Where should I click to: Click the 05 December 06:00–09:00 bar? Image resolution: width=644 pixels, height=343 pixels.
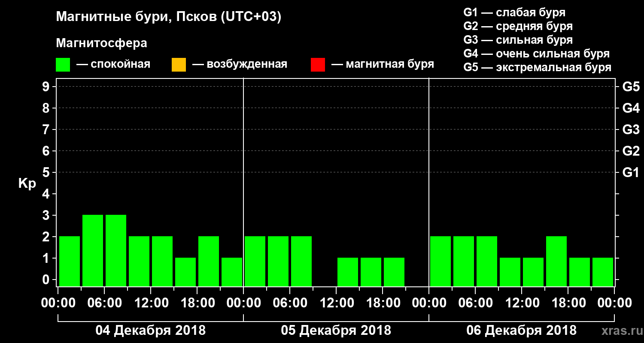[301, 261]
